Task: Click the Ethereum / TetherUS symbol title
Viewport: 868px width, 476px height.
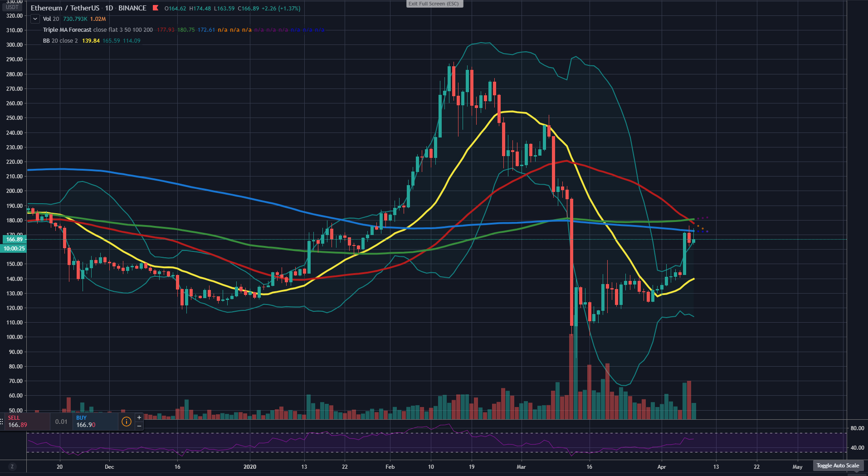Action: coord(65,8)
